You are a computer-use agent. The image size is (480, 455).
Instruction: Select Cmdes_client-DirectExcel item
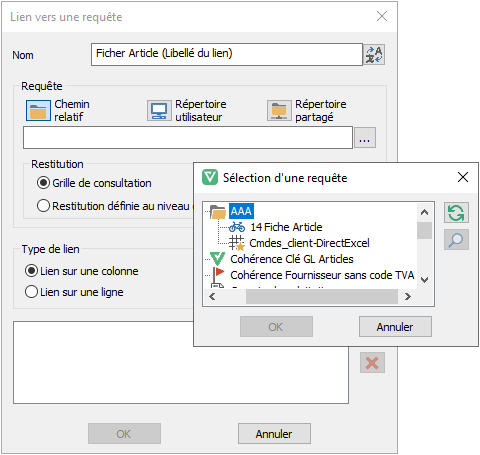(309, 243)
